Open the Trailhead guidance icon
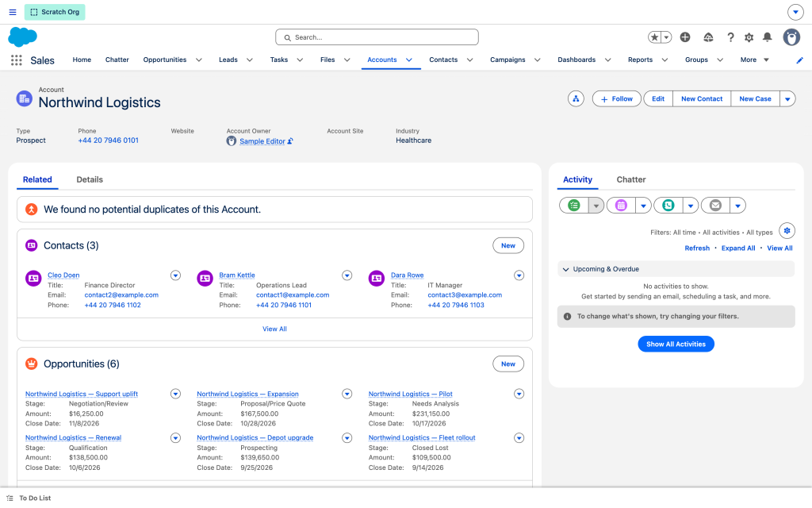812x508 pixels. tap(708, 37)
